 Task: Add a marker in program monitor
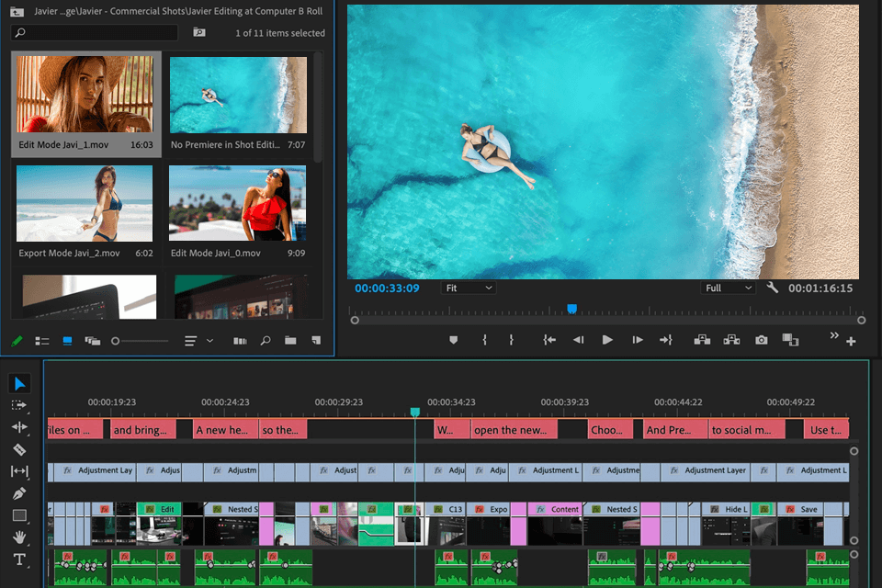coord(453,340)
